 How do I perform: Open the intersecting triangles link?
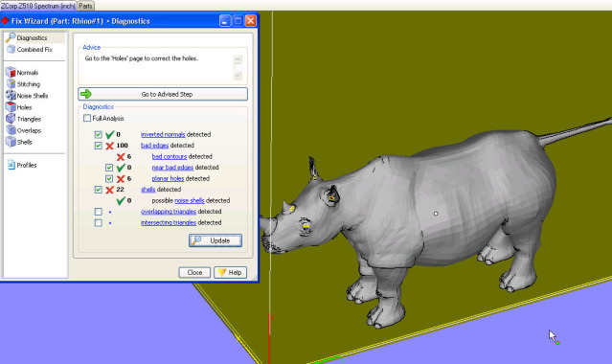[169, 222]
